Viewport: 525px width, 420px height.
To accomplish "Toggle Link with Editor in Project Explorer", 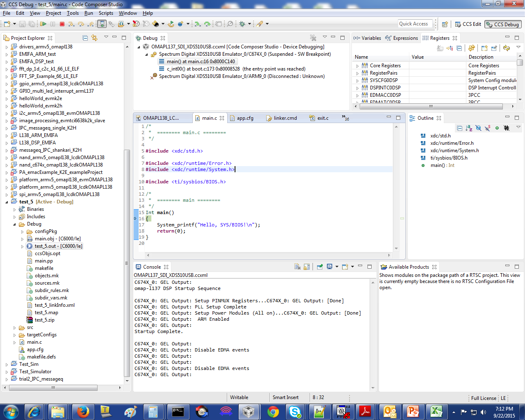I will pos(94,38).
